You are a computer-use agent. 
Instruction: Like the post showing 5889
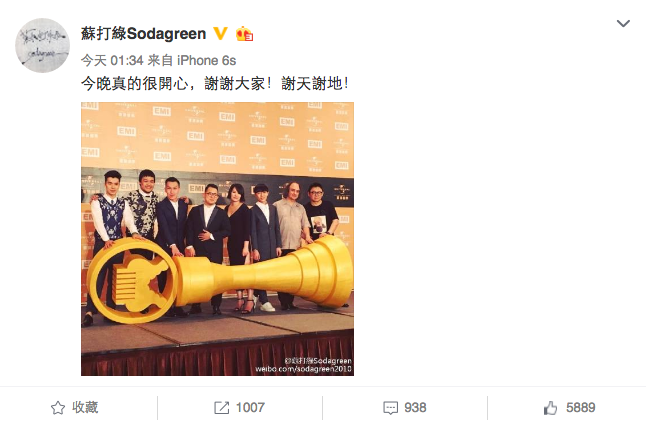point(580,408)
